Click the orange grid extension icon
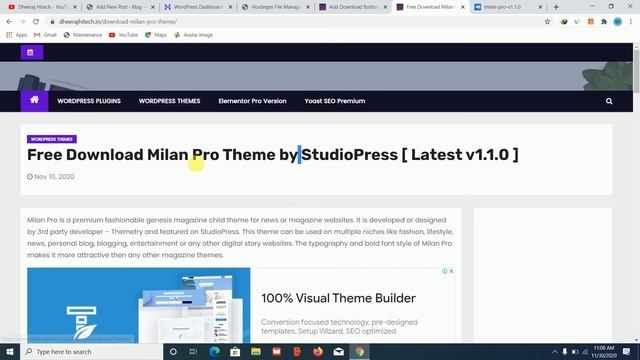Screen dimensions: 640x360 pos(591,22)
